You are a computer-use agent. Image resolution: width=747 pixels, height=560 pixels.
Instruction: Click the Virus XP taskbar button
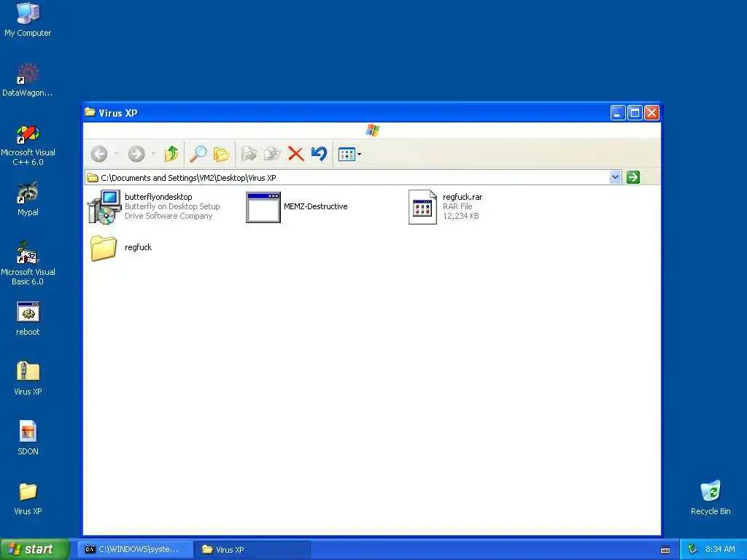pos(252,549)
